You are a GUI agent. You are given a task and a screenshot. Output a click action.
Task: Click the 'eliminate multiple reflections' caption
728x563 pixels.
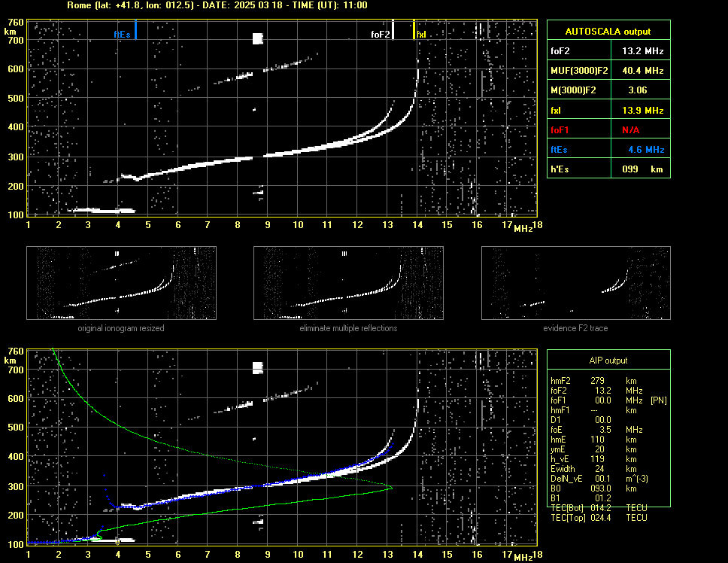[348, 328]
